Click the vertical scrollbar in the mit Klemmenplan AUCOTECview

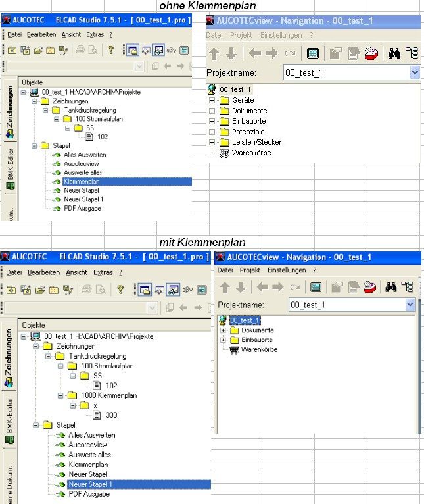[x=419, y=366]
